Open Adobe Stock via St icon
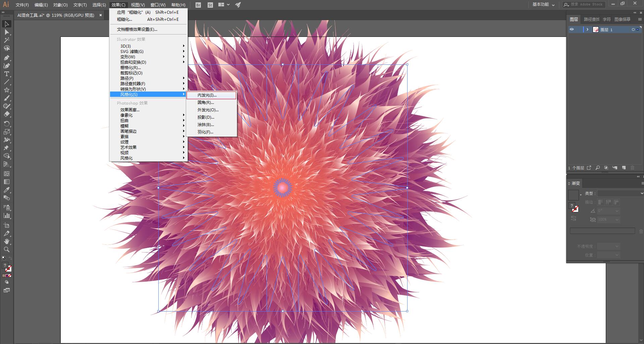 tap(210, 5)
